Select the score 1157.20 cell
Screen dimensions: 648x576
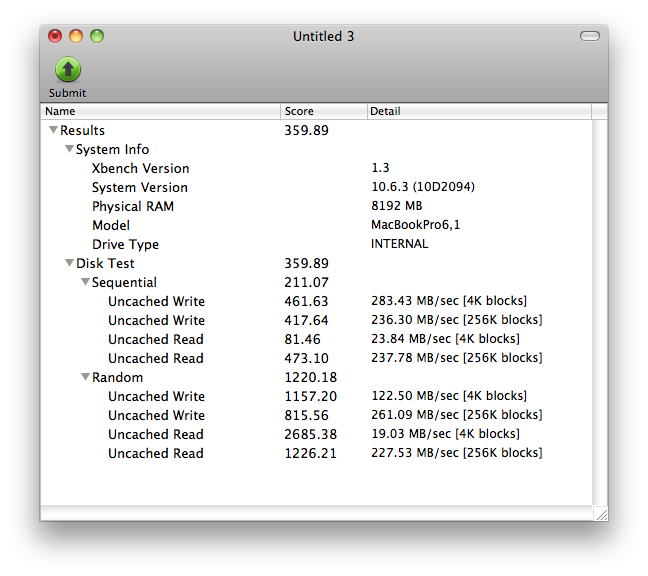[x=310, y=396]
